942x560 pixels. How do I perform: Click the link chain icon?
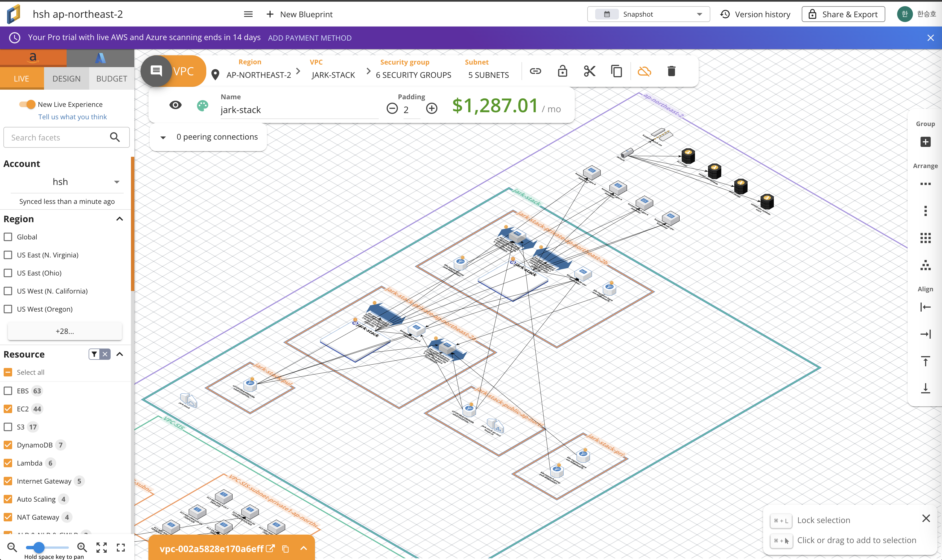535,71
